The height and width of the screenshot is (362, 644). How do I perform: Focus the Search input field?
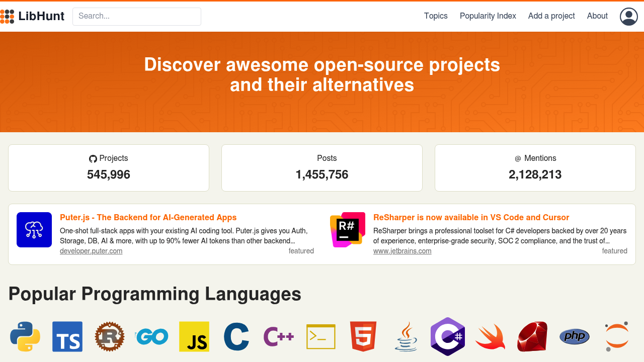click(x=137, y=16)
